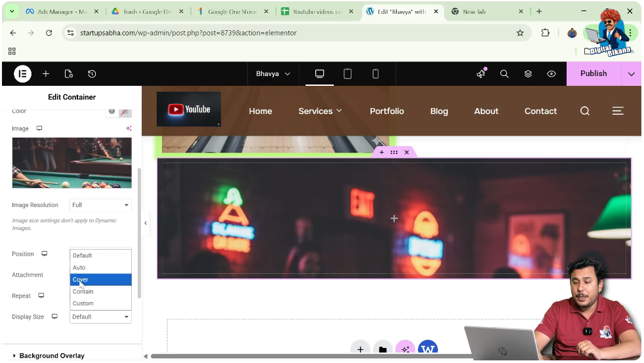Viewport: 644px width, 363px height.
Task: Click the add element plus icon
Action: pos(46,74)
